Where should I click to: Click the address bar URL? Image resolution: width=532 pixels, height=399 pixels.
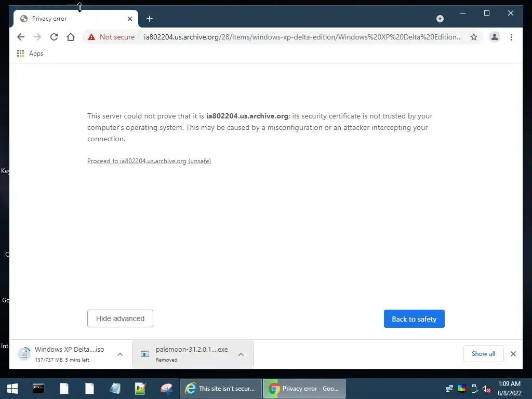click(303, 37)
